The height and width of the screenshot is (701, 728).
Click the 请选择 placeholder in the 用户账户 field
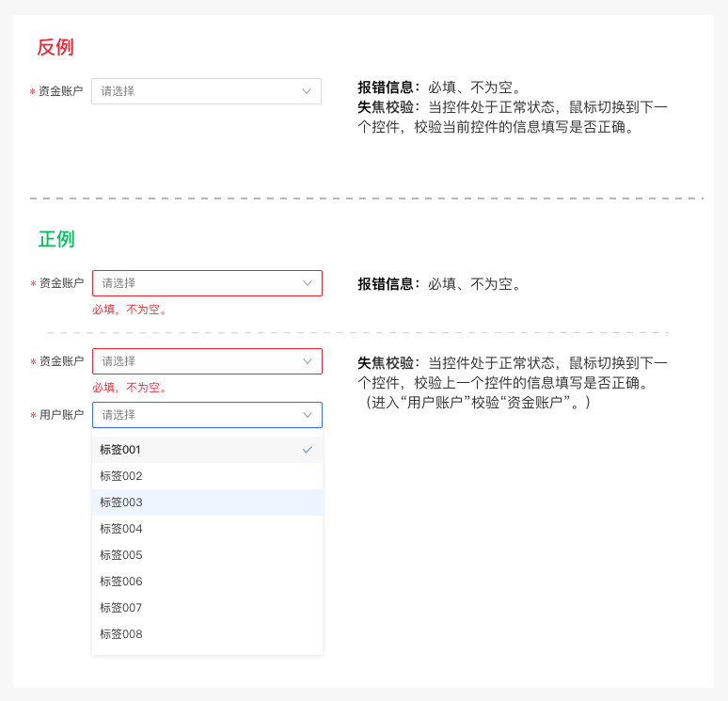pos(119,415)
